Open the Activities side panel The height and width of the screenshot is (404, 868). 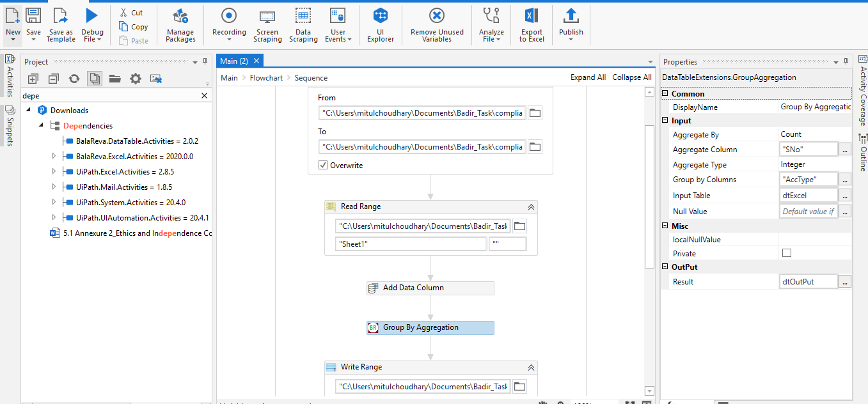(10, 75)
